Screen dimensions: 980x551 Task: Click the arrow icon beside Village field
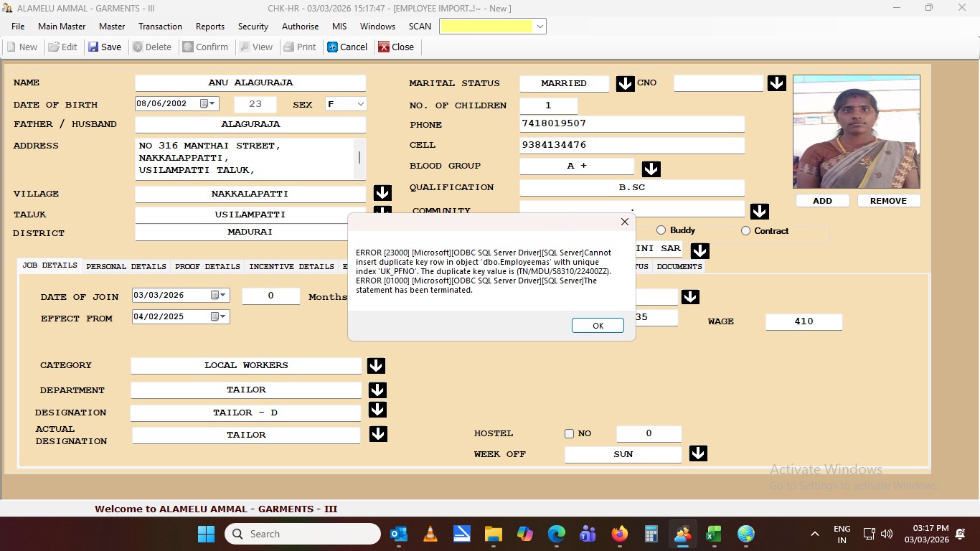tap(382, 193)
